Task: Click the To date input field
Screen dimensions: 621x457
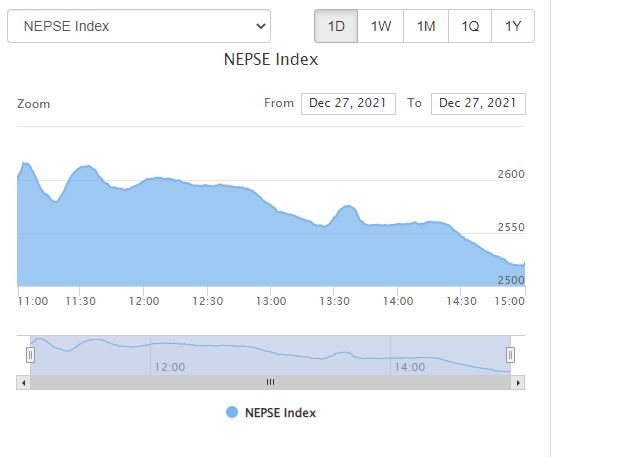Action: (478, 103)
